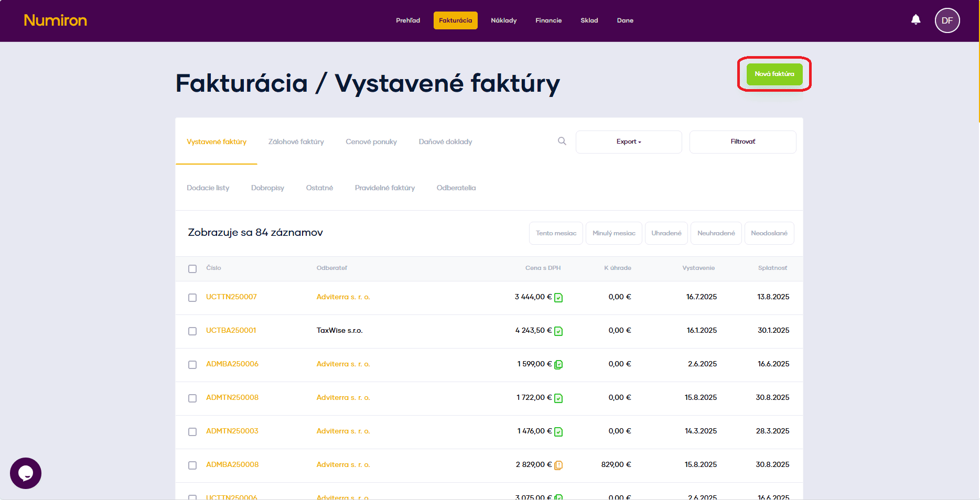Apply the Neuhradené filter
The image size is (980, 500).
[716, 233]
